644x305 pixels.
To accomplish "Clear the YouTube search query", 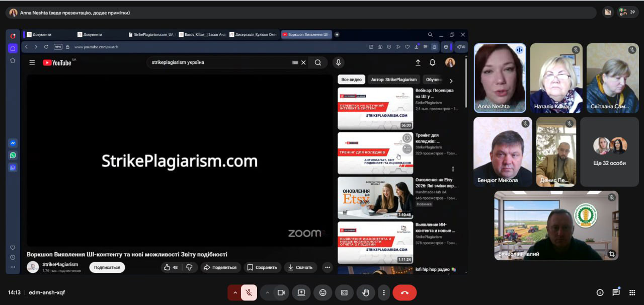I will coord(303,62).
